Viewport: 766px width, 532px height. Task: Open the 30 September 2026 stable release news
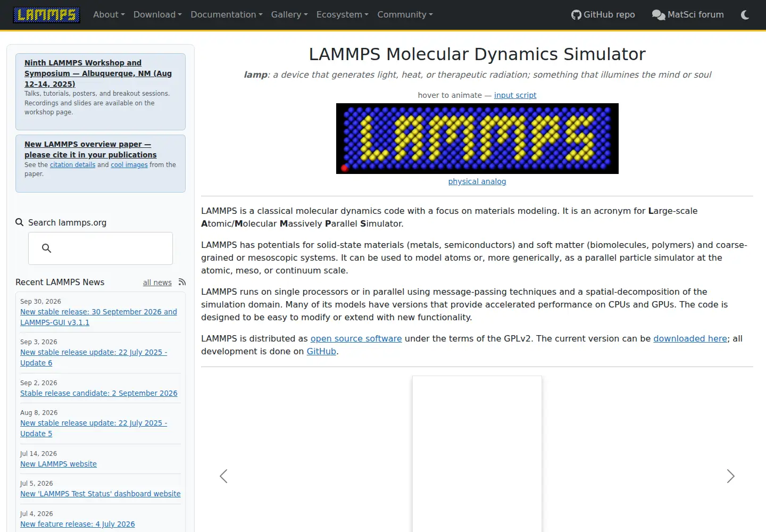(x=98, y=317)
